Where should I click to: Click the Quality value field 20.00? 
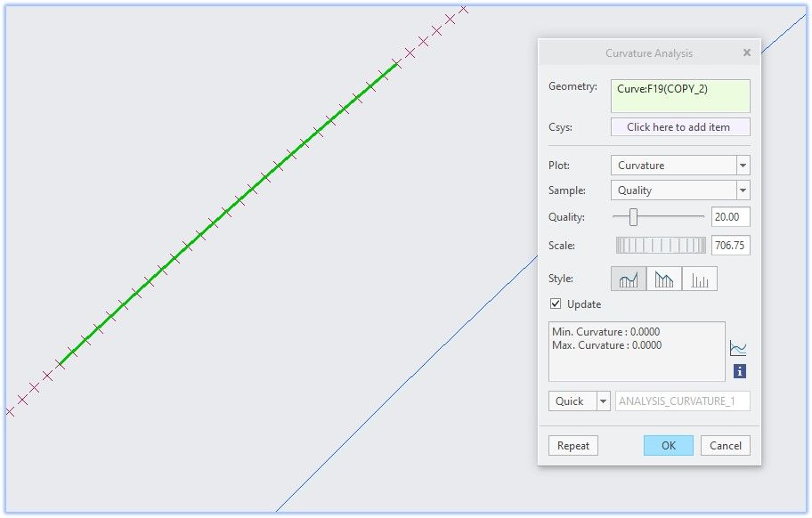tap(731, 217)
